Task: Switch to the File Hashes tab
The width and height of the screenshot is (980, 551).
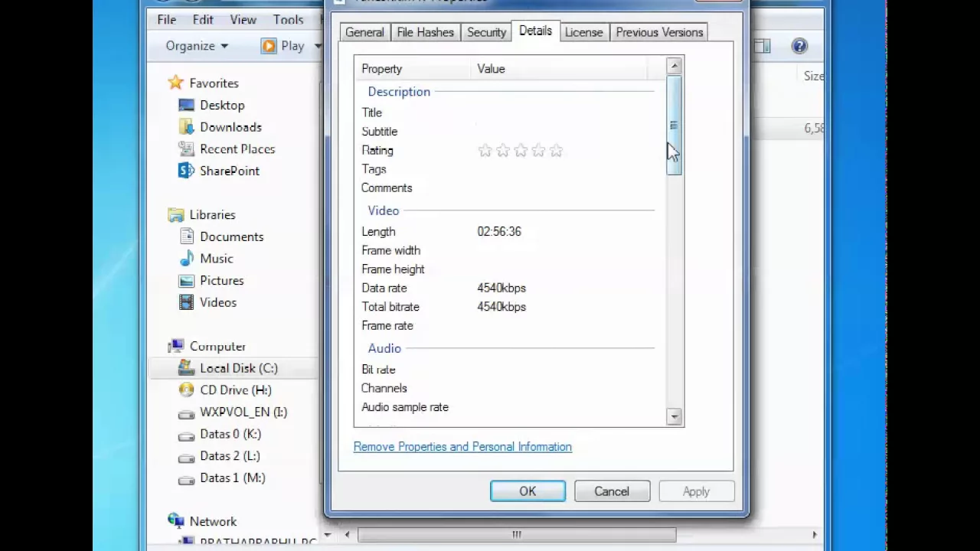Action: coord(425,32)
